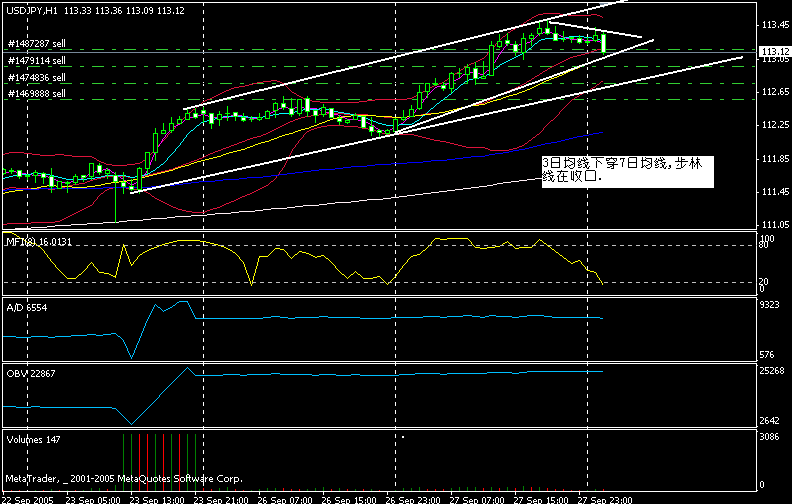
Task: Click the MFI(8) 16.0131 indicator label
Action: point(39,242)
